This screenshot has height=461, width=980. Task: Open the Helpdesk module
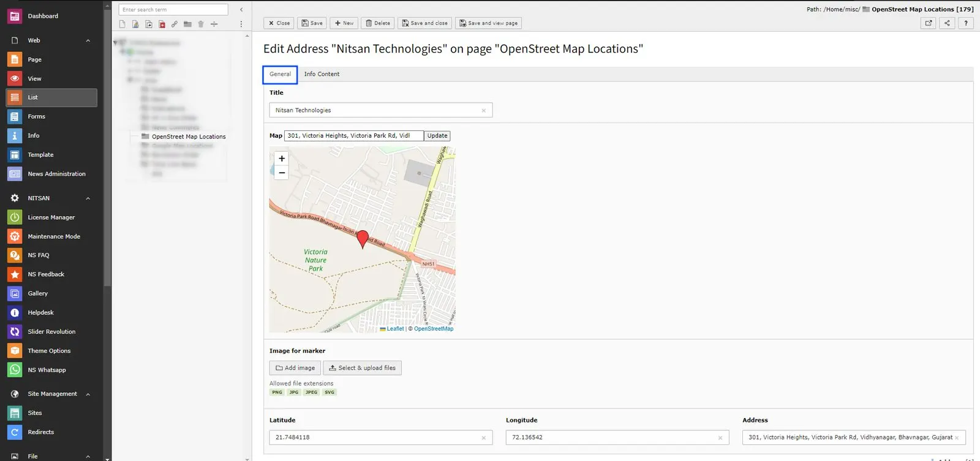tap(51, 313)
